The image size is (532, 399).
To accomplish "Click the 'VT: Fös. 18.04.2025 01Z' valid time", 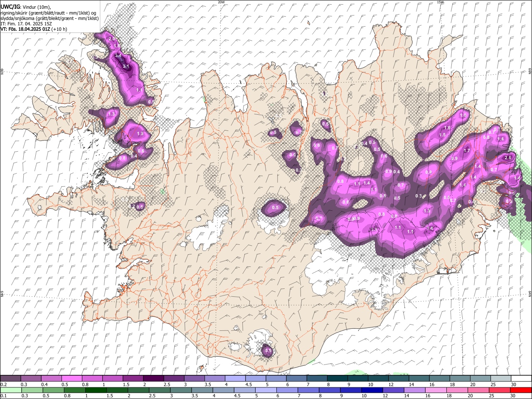I will coord(25,29).
